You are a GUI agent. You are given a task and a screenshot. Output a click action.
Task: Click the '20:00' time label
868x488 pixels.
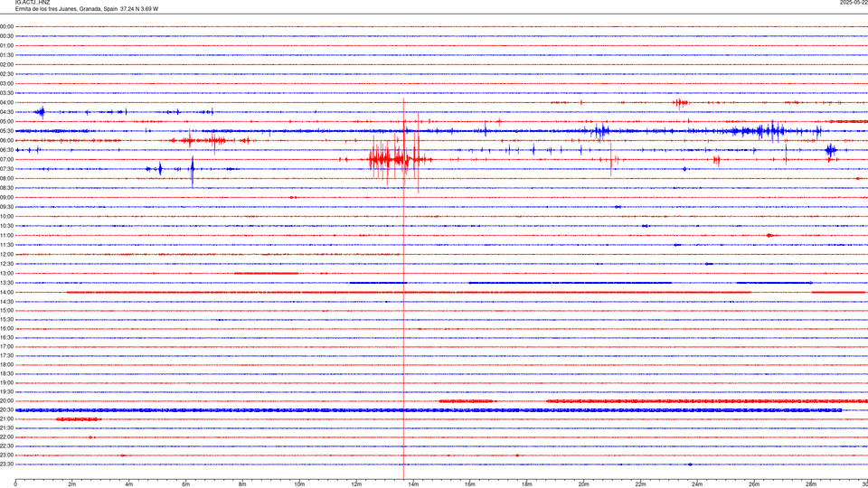[x=6, y=400]
